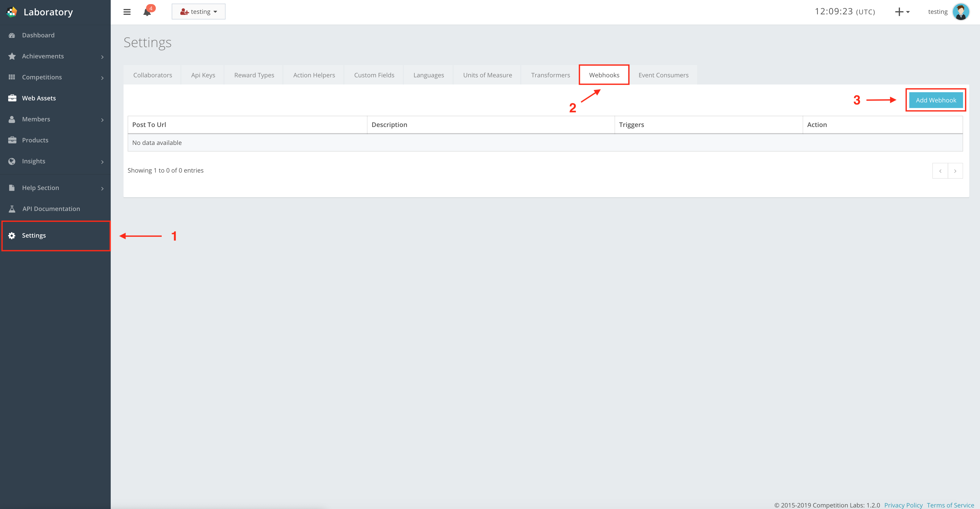Screen dimensions: 980x509
Task: Open the testing project dropdown
Action: pos(198,12)
